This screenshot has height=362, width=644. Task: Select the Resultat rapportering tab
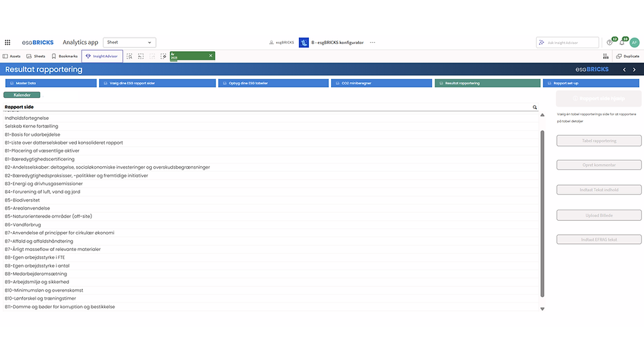488,83
